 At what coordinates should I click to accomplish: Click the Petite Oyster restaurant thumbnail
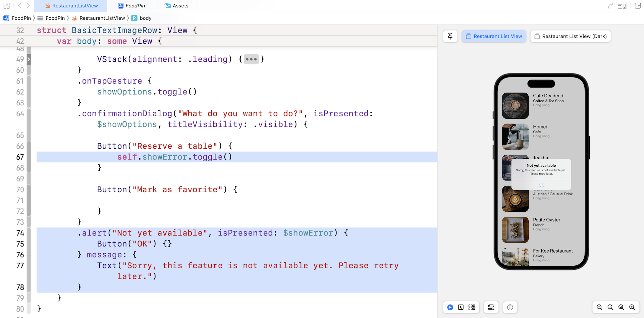(x=515, y=230)
